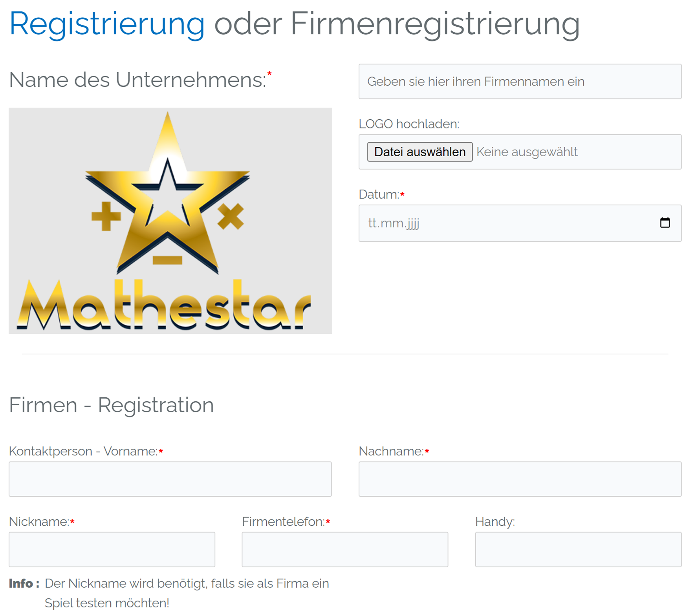Click the "Firmentelefon:" label text
This screenshot has height=616, width=696.
click(283, 522)
